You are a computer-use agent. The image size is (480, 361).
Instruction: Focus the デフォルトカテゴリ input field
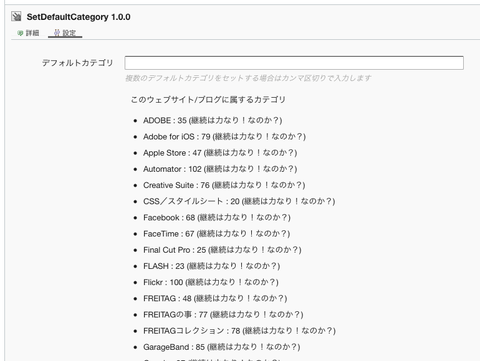point(294,63)
